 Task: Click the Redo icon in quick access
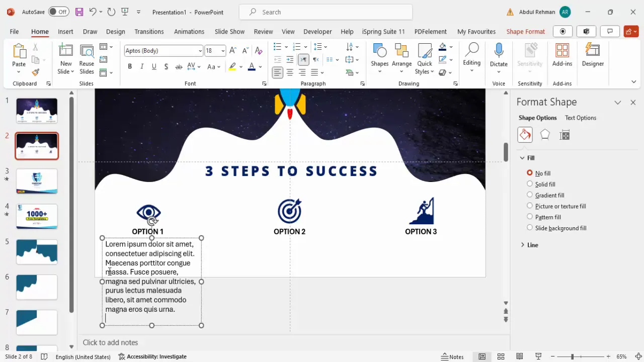pyautogui.click(x=111, y=12)
